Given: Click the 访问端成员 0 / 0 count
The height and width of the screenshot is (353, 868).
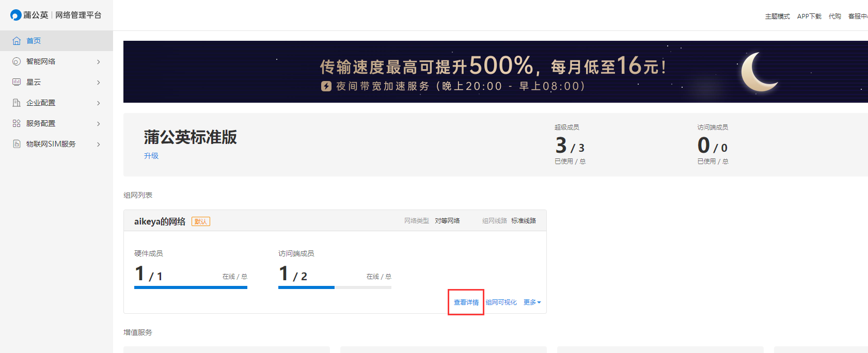Looking at the screenshot, I should point(713,146).
